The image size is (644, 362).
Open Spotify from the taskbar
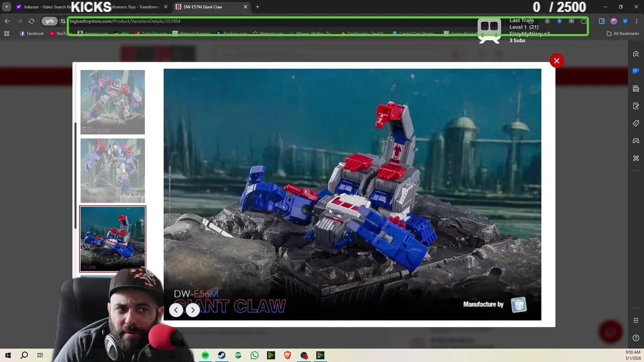click(205, 355)
